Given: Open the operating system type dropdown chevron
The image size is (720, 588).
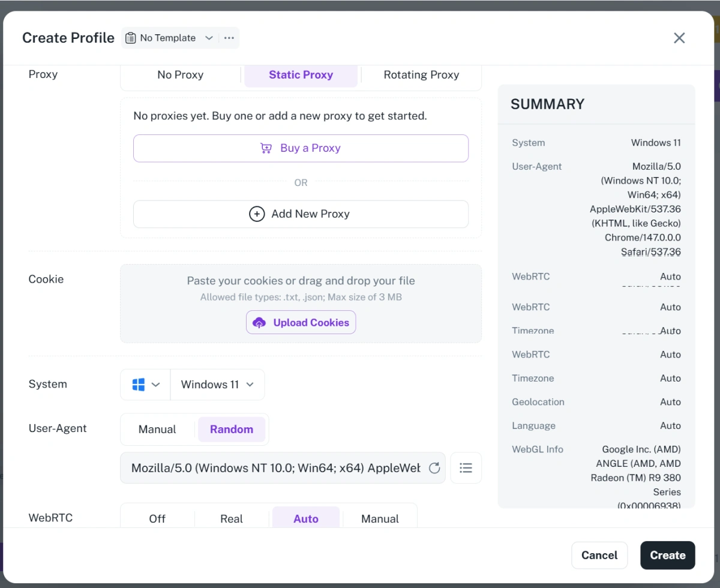Looking at the screenshot, I should tap(156, 385).
